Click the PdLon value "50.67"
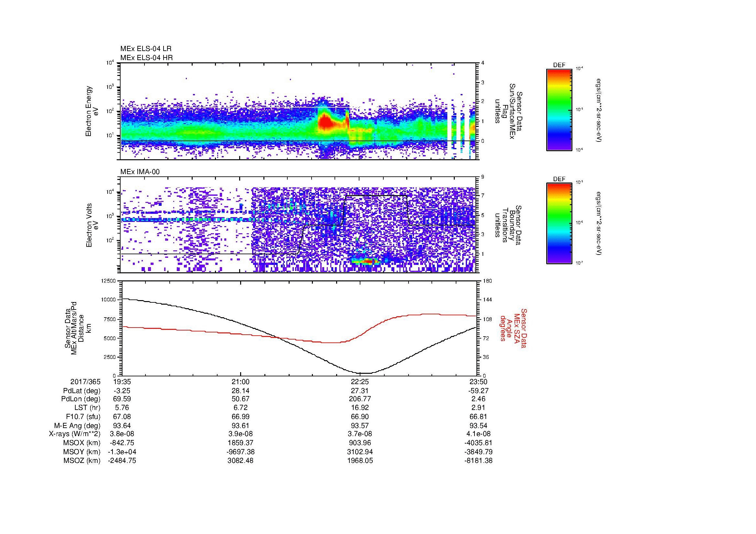 241,399
